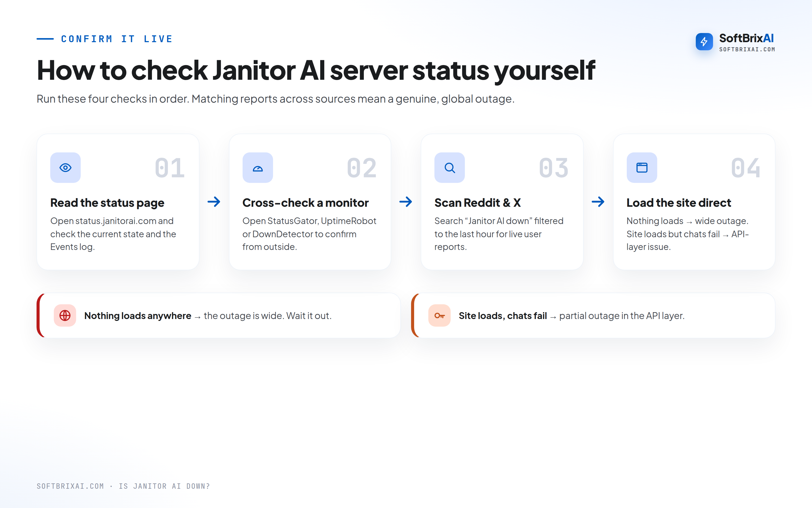The width and height of the screenshot is (812, 508).
Task: Click the 'Open StatusGator, UptimeRobot' description
Action: point(309,234)
